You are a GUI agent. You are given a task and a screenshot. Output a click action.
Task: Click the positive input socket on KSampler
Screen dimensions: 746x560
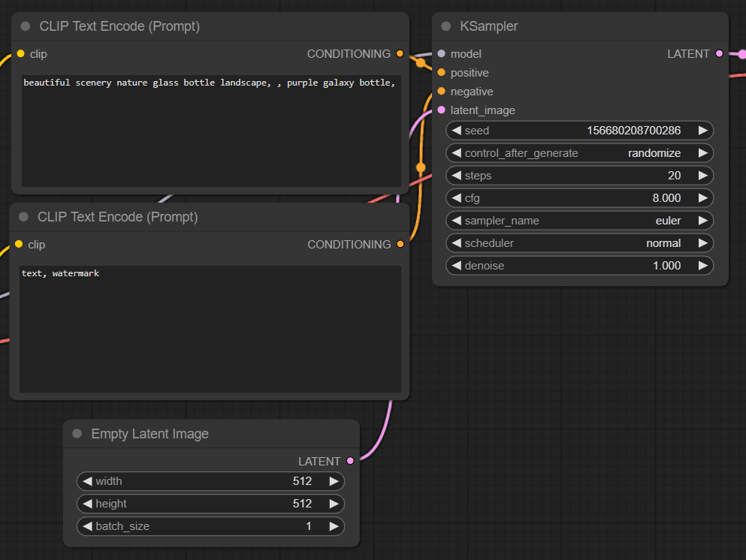point(442,73)
